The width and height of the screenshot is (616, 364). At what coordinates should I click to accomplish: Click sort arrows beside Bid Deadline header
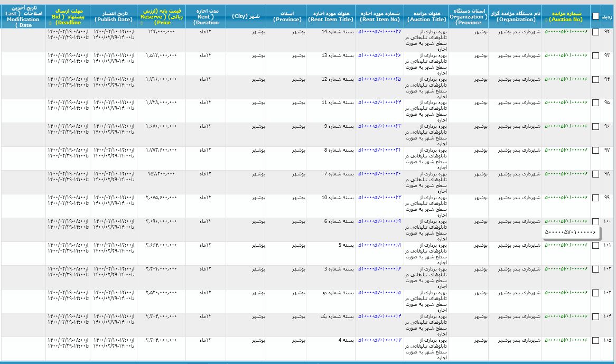(50, 23)
